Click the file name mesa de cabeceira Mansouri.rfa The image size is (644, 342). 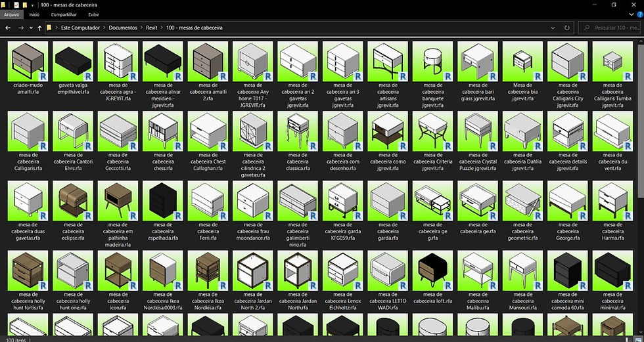click(522, 301)
